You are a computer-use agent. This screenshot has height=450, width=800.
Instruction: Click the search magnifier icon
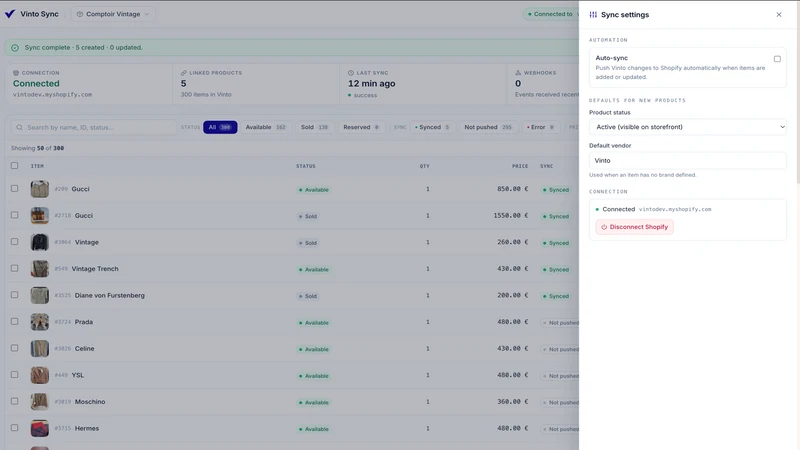coord(19,127)
